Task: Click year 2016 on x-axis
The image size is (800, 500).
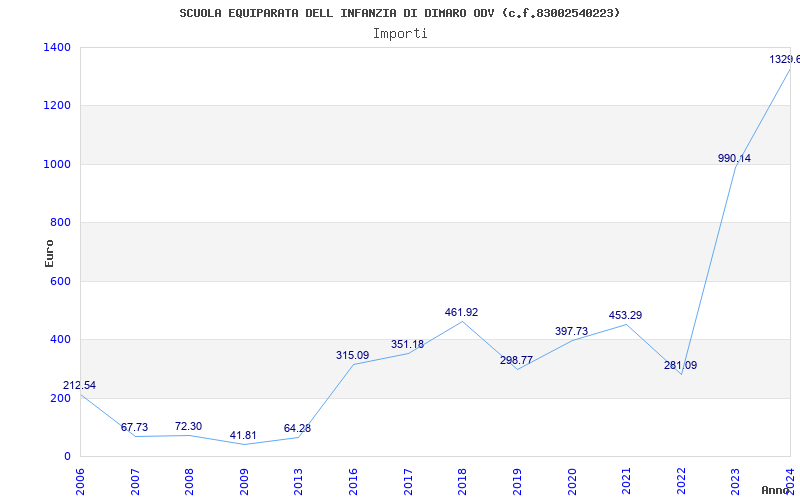Action: 353,482
